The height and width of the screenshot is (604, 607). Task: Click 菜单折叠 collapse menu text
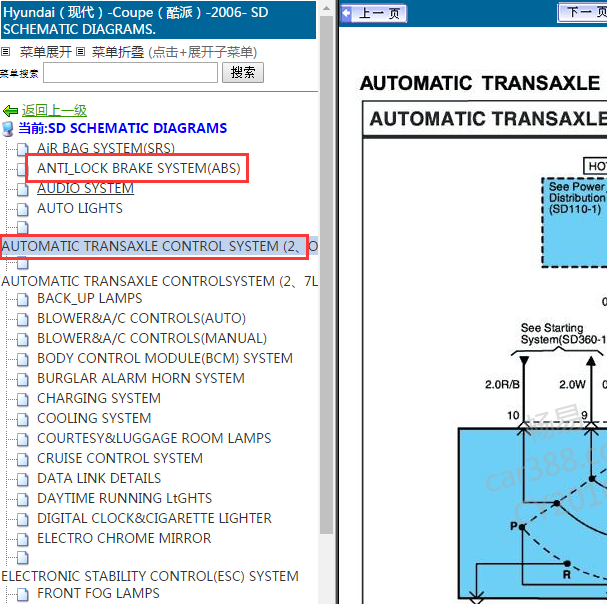[x=118, y=52]
